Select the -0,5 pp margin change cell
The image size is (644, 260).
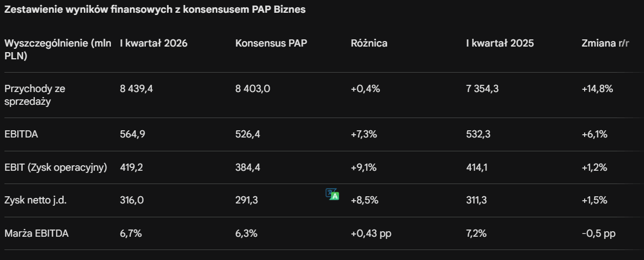pos(599,233)
